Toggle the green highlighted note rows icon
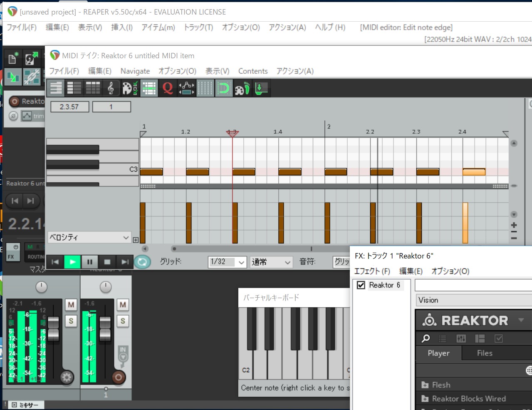 148,88
